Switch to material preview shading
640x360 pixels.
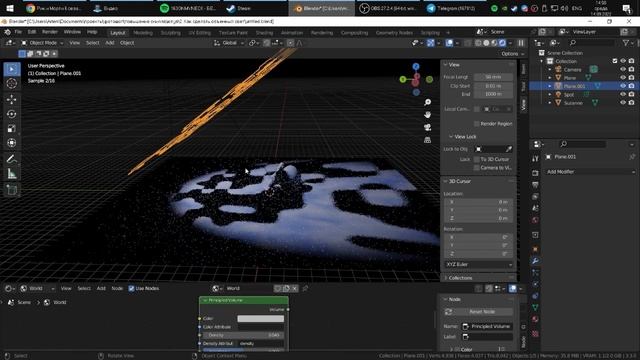click(x=494, y=43)
